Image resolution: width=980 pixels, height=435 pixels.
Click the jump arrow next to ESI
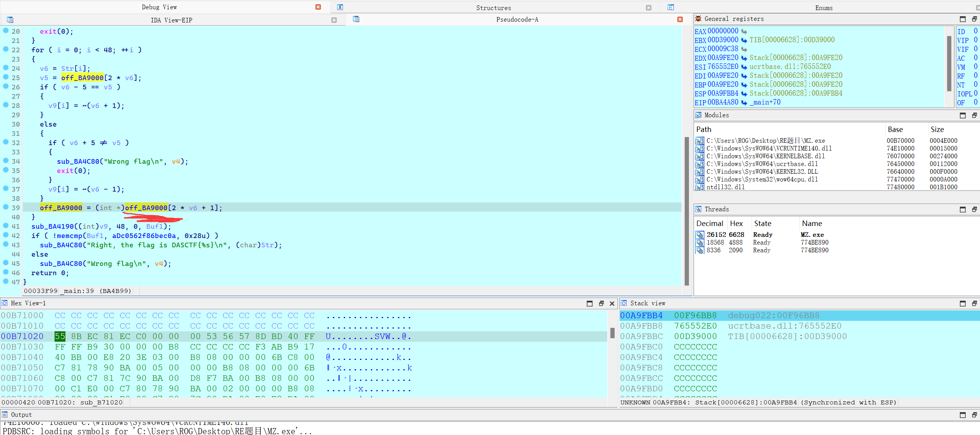(x=744, y=67)
